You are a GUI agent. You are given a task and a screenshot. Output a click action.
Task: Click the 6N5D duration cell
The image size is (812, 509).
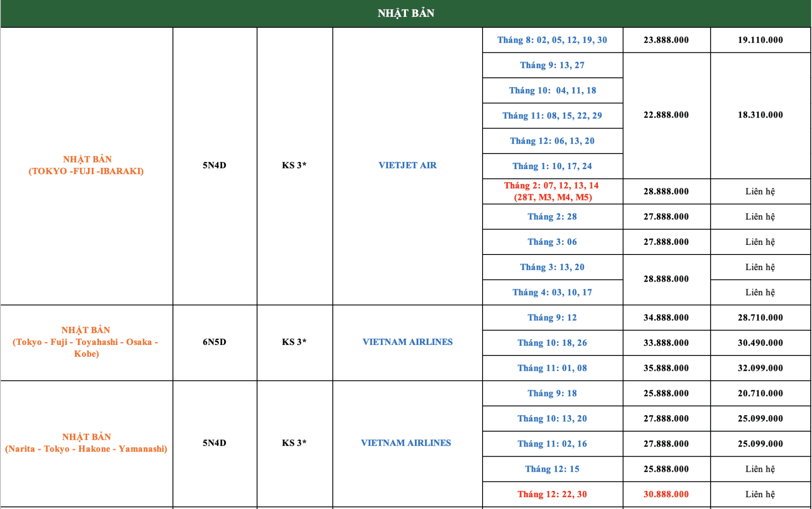[x=214, y=342]
